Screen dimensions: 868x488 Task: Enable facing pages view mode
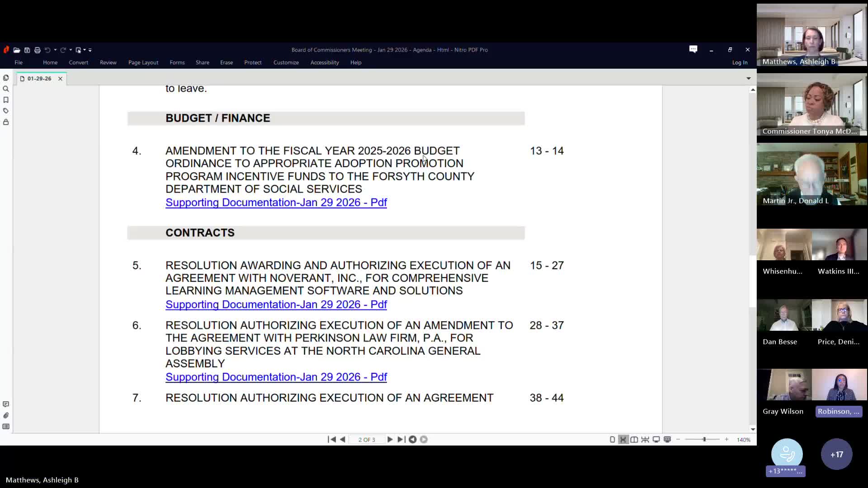[x=634, y=439]
